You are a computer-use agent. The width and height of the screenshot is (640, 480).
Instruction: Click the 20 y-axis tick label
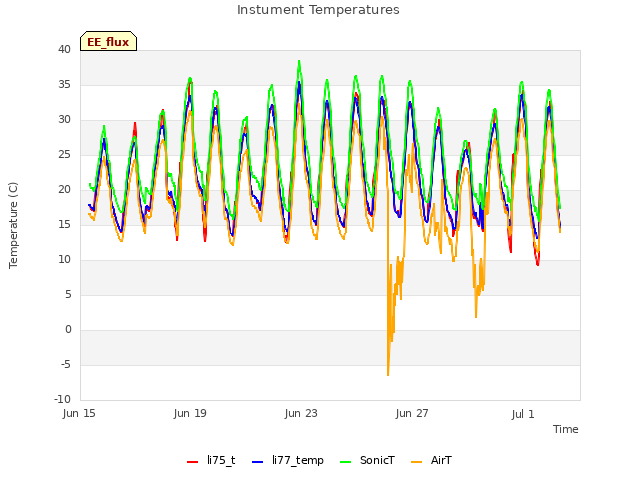pyautogui.click(x=64, y=189)
